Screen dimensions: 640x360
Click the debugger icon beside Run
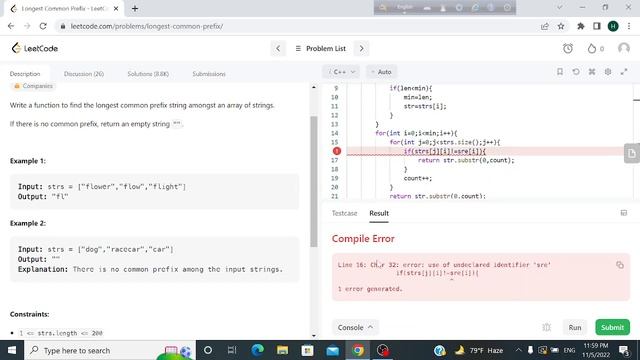click(547, 327)
